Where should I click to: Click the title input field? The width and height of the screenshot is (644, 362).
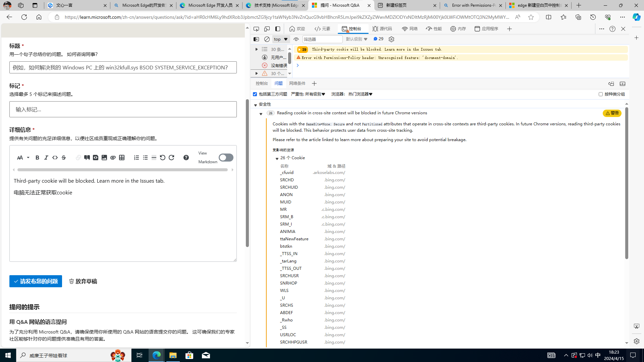pos(123,67)
